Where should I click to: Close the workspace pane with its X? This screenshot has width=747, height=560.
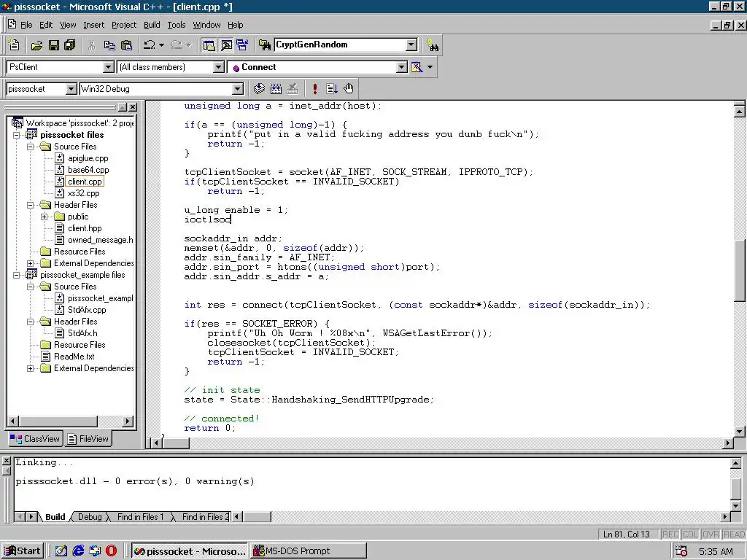coord(133,107)
